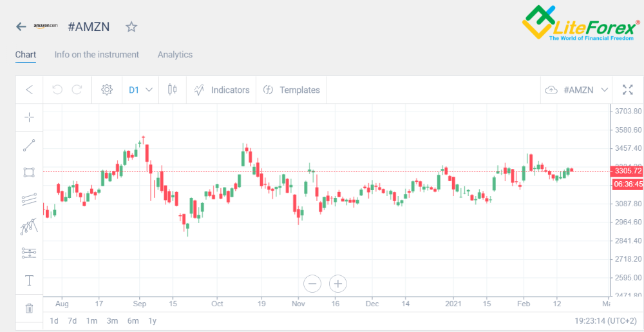Set chart range to 1y
This screenshot has height=332, width=644.
(153, 321)
